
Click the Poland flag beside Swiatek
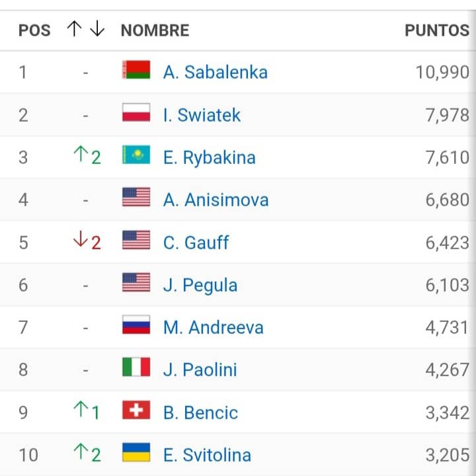pyautogui.click(x=136, y=114)
